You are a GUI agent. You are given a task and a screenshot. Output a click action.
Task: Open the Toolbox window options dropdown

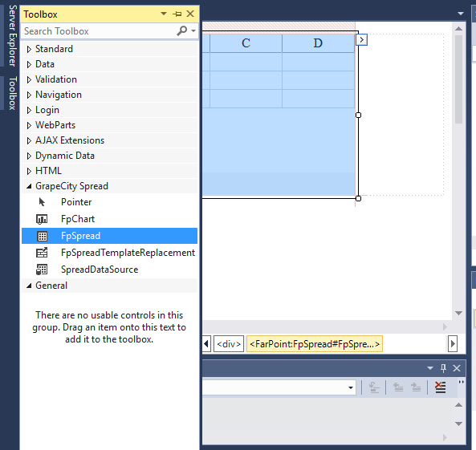click(x=164, y=14)
